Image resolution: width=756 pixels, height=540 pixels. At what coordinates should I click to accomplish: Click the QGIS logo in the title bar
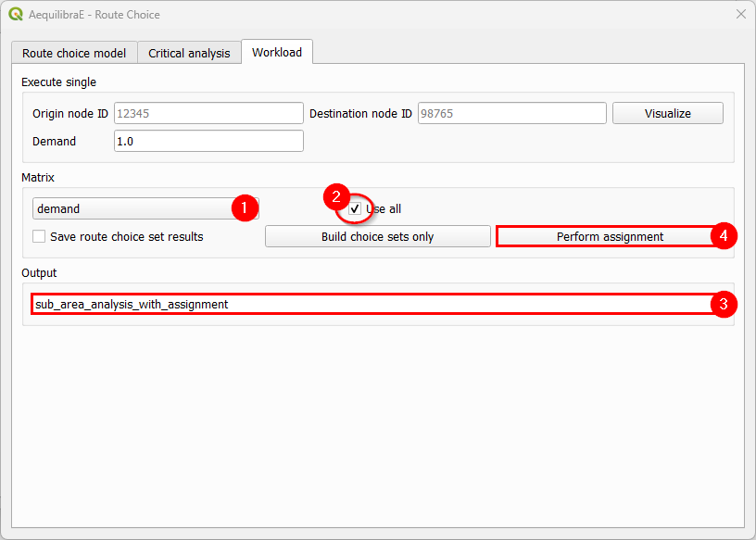coord(15,15)
